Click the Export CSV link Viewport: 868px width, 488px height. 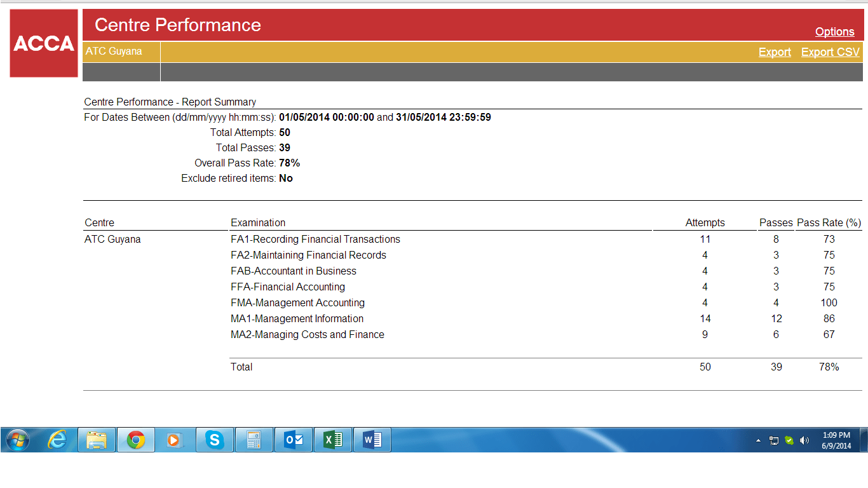coord(831,52)
